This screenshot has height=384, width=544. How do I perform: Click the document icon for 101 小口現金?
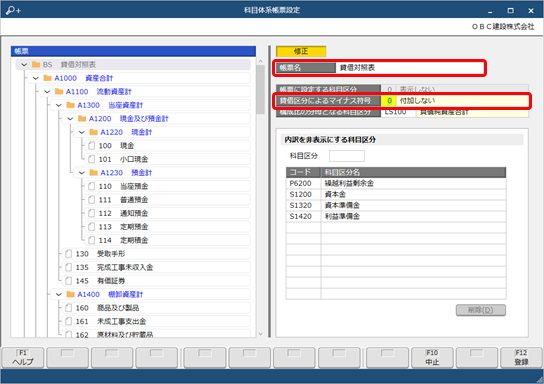click(91, 159)
